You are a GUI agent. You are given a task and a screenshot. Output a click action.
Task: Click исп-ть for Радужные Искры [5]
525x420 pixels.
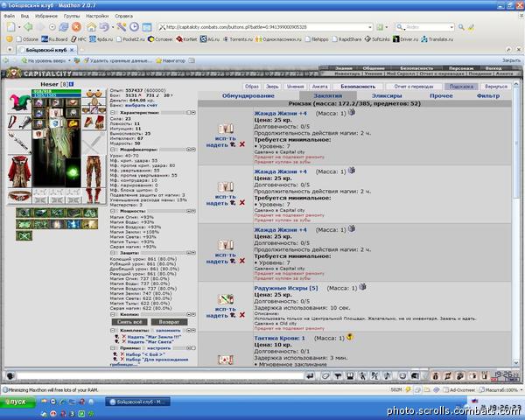(x=226, y=309)
